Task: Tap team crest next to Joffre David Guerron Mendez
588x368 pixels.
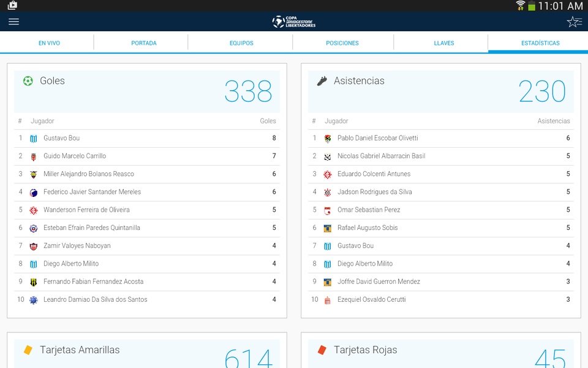Action: (x=327, y=282)
